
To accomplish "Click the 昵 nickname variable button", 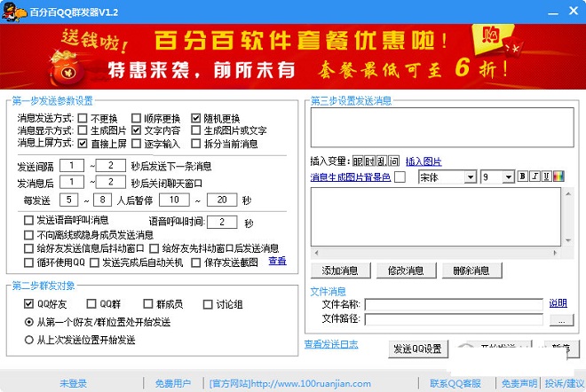I will click(358, 161).
